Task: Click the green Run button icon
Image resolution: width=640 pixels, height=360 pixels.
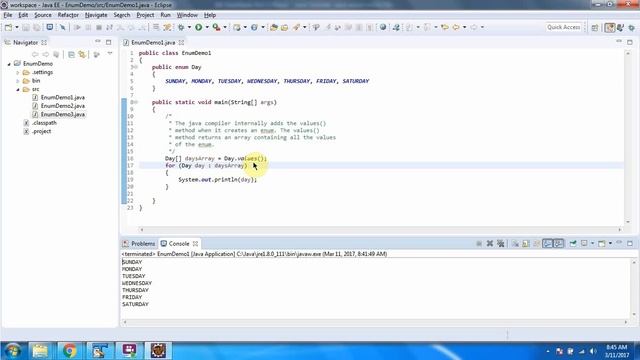Action: click(x=198, y=27)
